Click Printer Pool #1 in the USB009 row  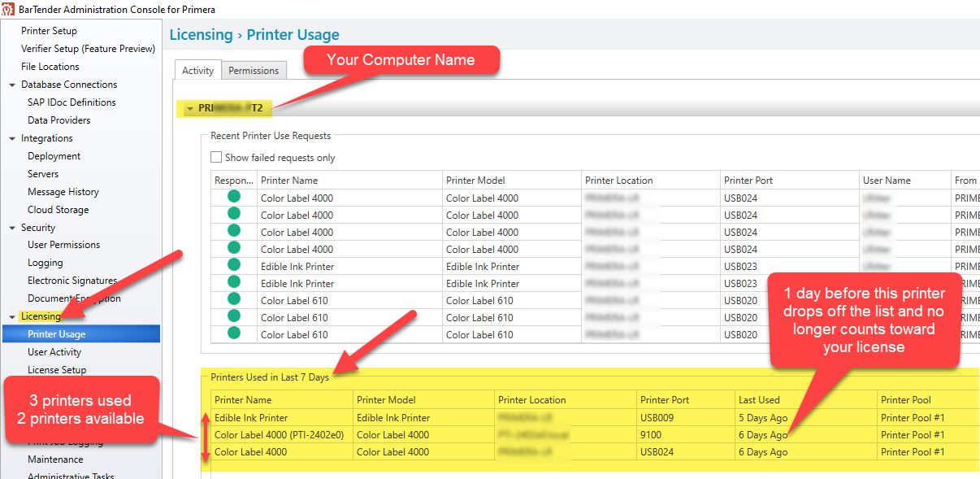tap(912, 418)
